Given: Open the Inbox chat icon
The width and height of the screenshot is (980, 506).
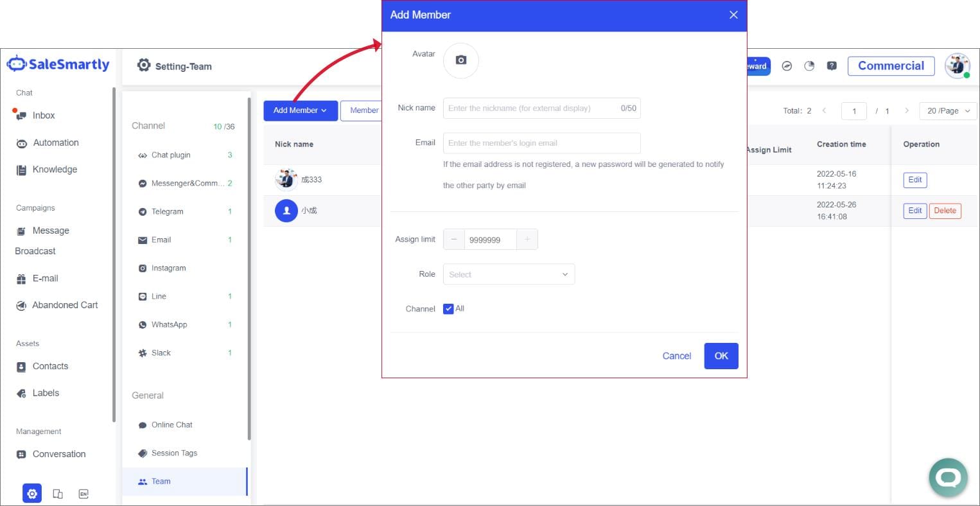Looking at the screenshot, I should 21,115.
